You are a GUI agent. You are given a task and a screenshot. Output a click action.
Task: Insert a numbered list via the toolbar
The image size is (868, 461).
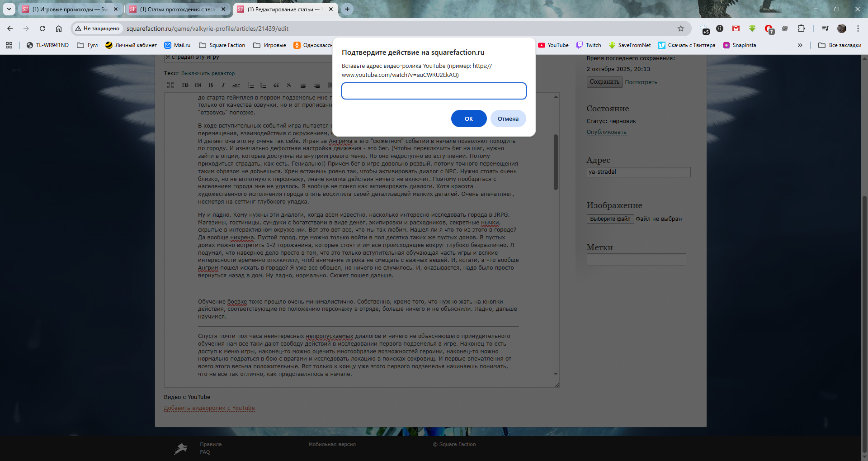tap(263, 85)
